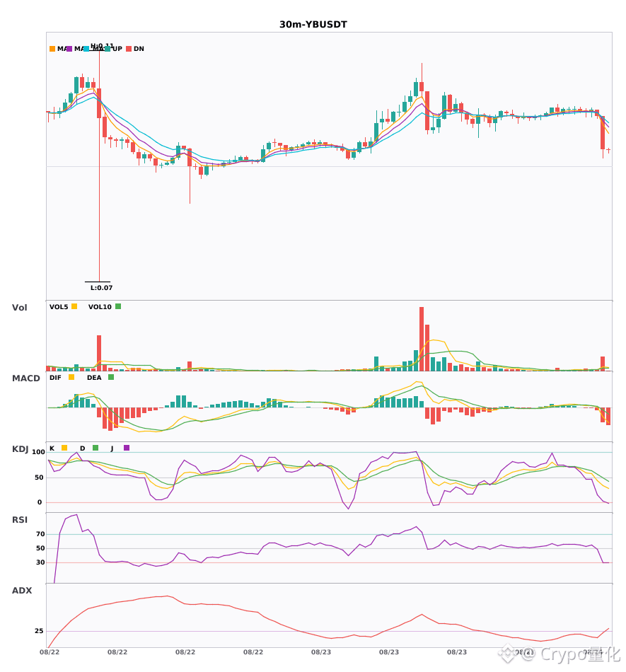Screen dimensions: 626x672
Task: Click the candle with the L:0.07 wick
Action: tap(100, 103)
